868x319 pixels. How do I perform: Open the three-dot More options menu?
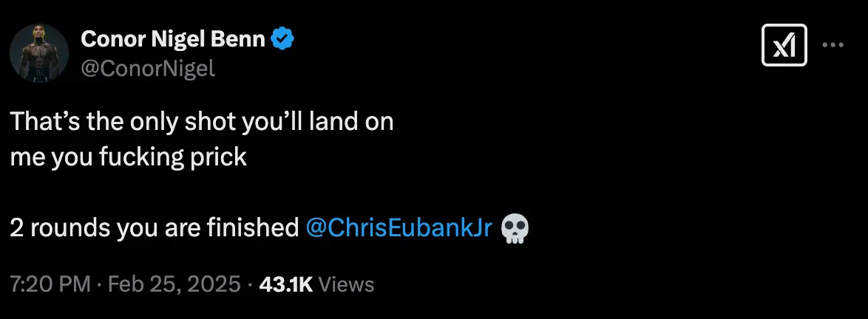[x=833, y=44]
